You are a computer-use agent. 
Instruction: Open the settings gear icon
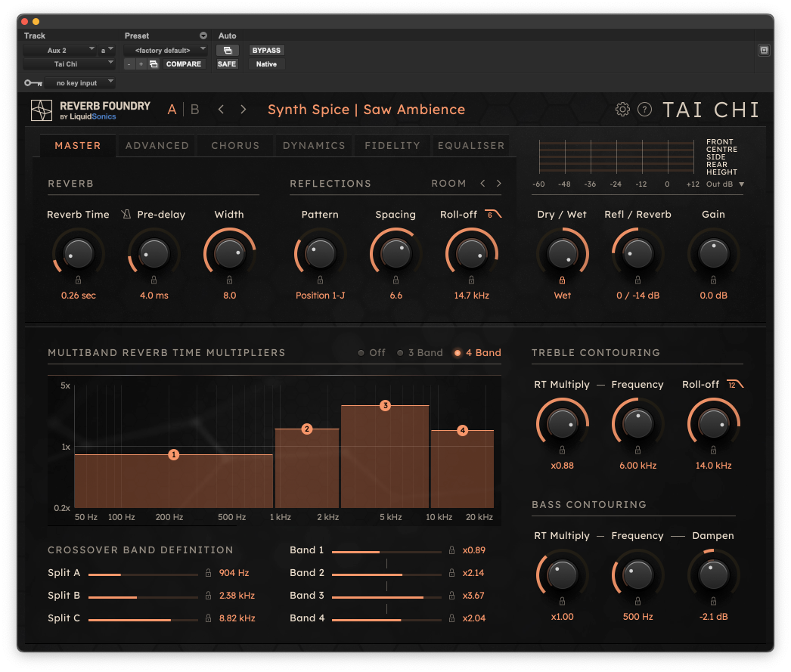tap(622, 110)
